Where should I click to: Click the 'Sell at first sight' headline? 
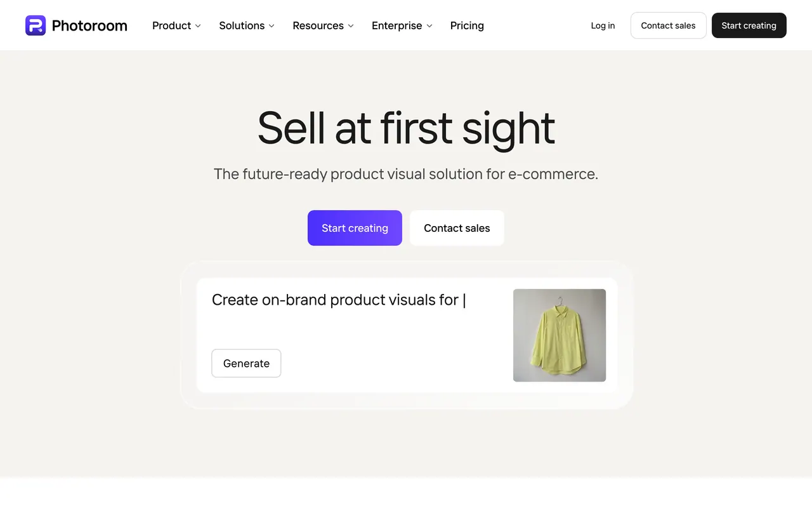406,128
